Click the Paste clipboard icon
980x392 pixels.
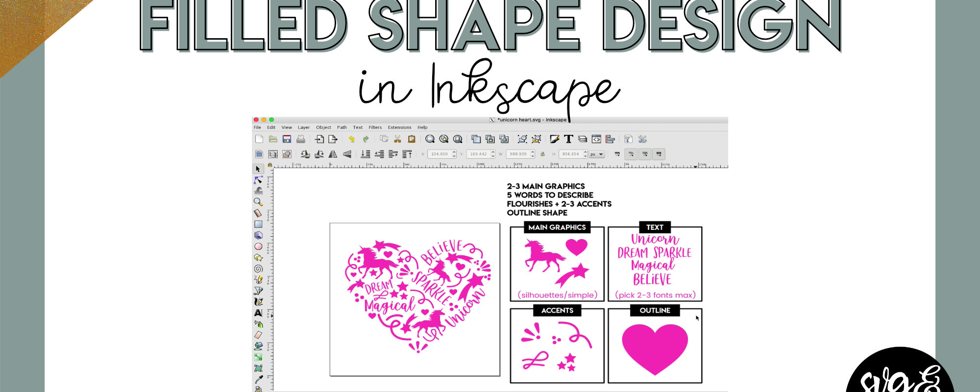tap(412, 139)
